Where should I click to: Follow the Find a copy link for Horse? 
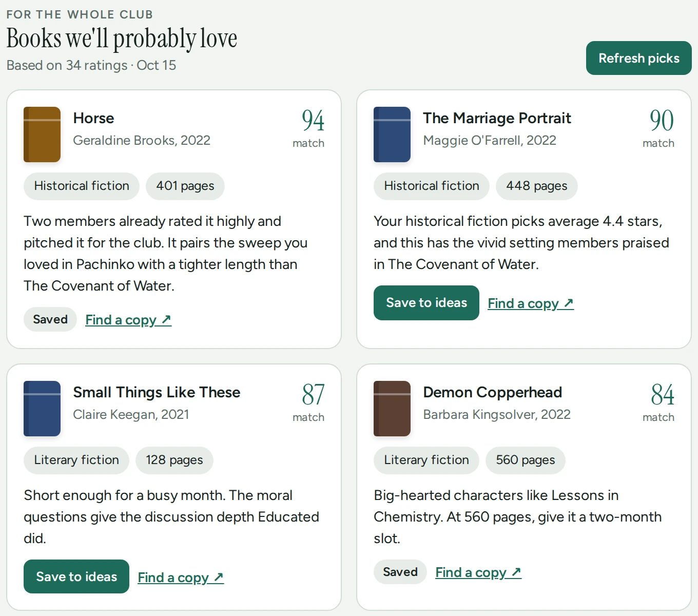click(x=128, y=320)
